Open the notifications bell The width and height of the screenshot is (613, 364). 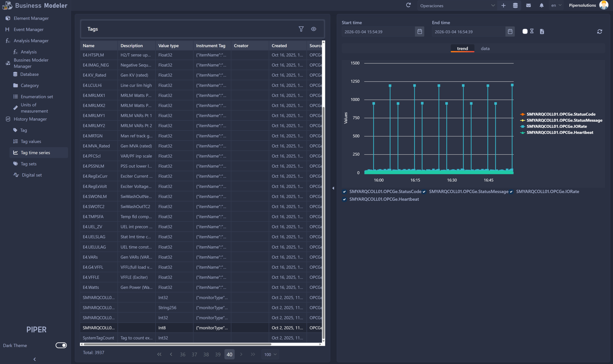coord(541,6)
